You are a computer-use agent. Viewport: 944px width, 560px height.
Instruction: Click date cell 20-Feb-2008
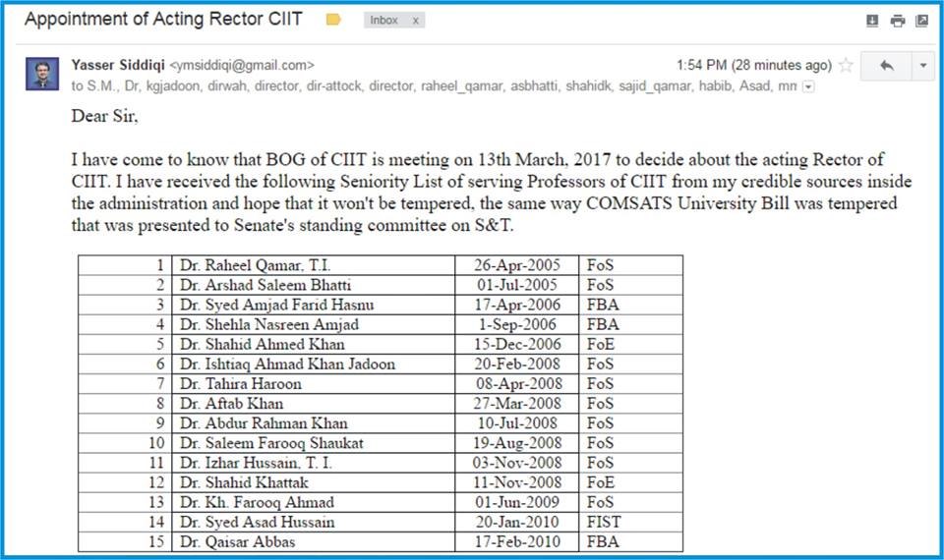517,364
